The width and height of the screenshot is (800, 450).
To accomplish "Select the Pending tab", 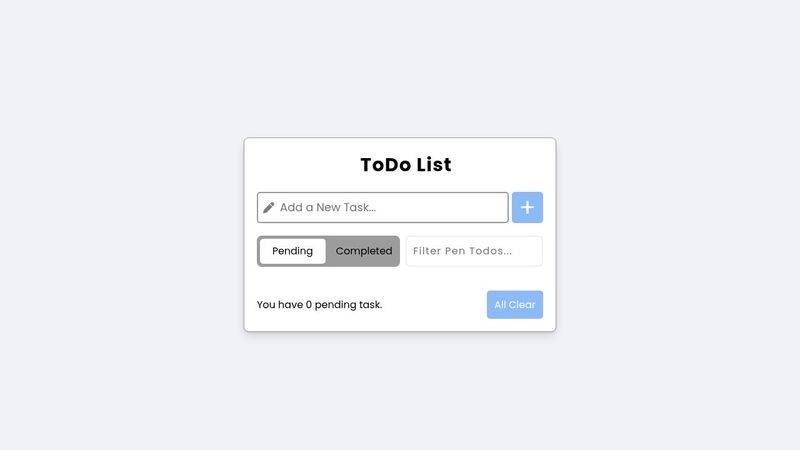I will [x=292, y=251].
